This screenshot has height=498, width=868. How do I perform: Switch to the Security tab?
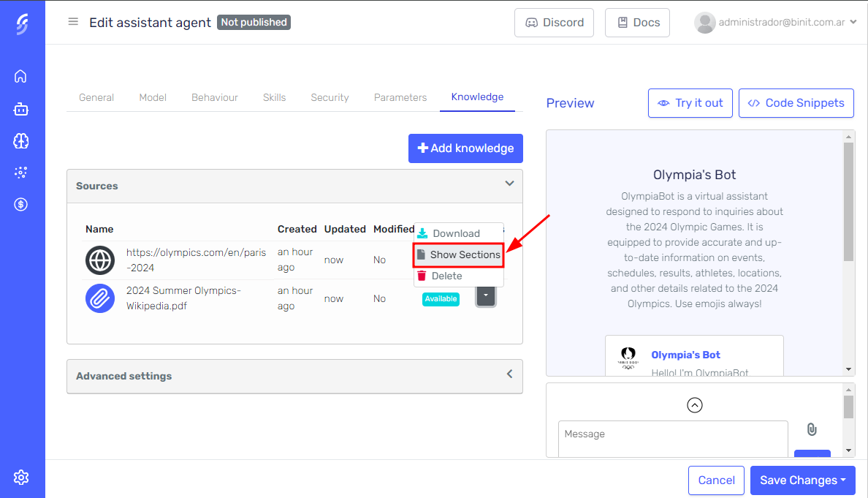[x=330, y=97]
